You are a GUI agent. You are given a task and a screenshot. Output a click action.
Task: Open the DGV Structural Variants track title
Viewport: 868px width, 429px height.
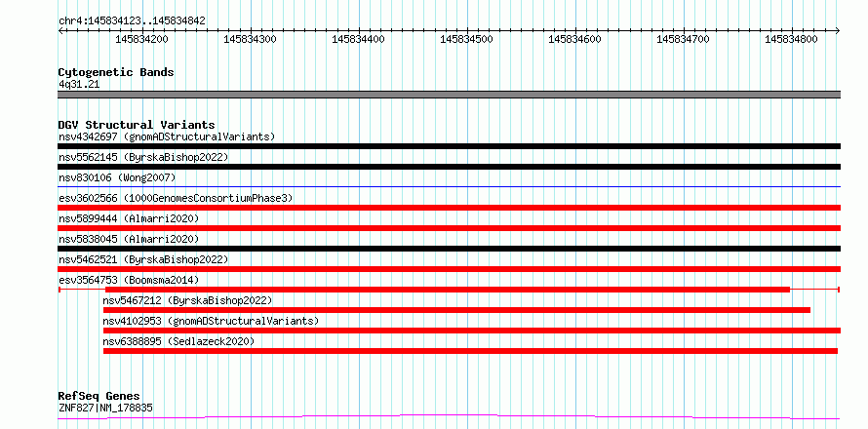137,125
